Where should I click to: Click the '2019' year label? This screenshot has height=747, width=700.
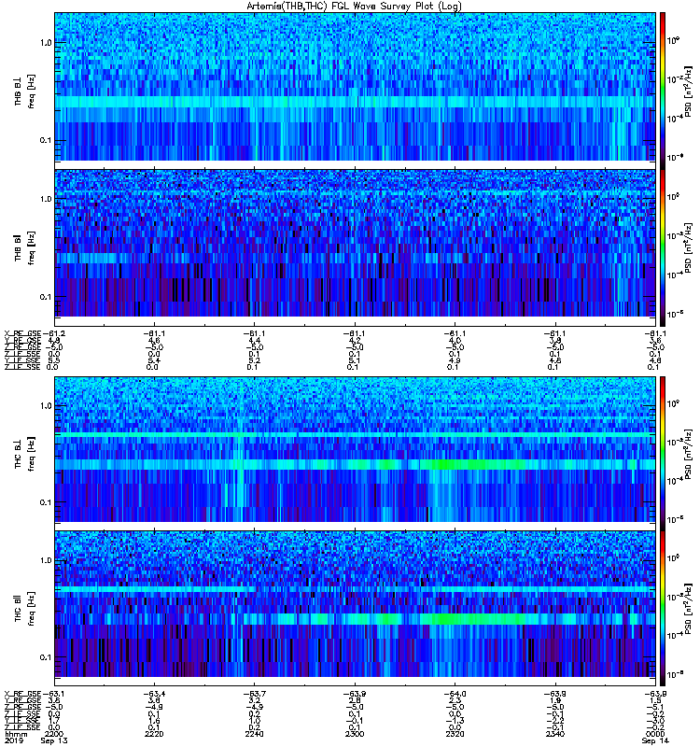[x=14, y=740]
